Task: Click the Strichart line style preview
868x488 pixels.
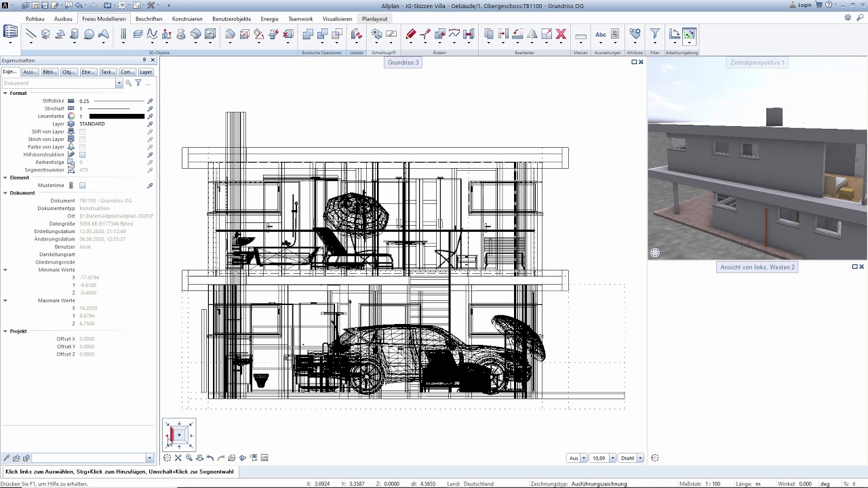Action: 110,108
